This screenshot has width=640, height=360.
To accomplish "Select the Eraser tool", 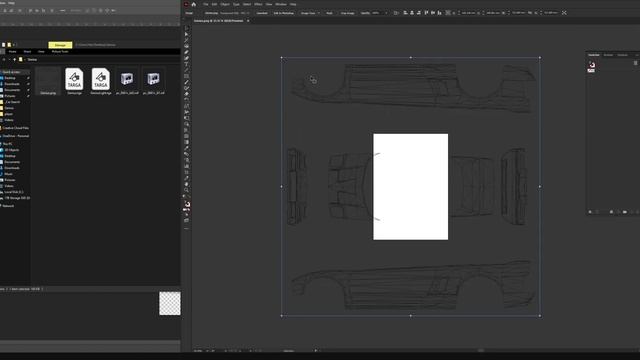I will coord(187,94).
